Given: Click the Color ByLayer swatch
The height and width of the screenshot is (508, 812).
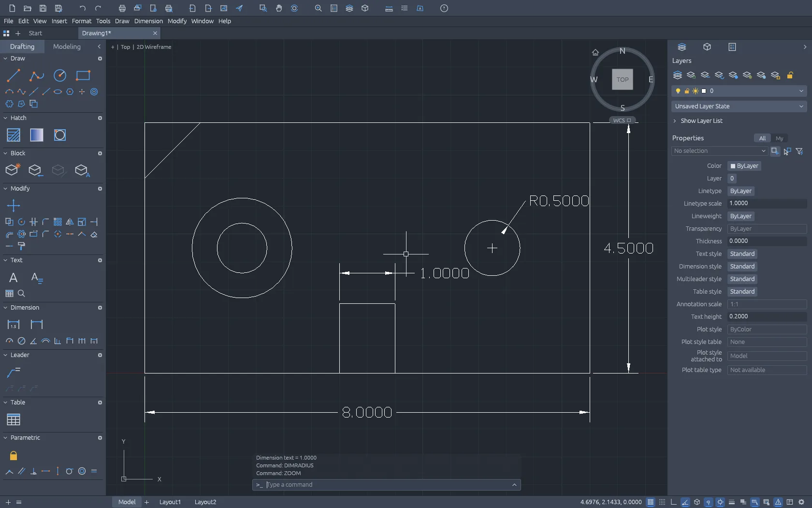Looking at the screenshot, I should point(744,166).
